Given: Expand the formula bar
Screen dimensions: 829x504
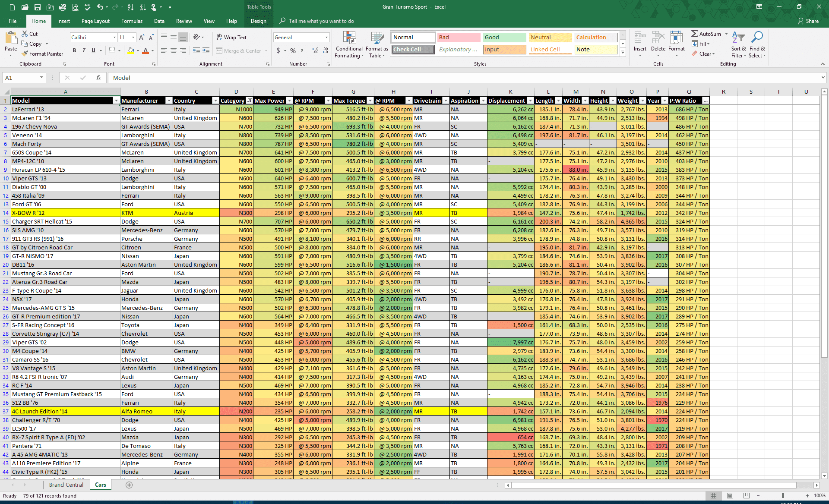Looking at the screenshot, I should [x=823, y=78].
